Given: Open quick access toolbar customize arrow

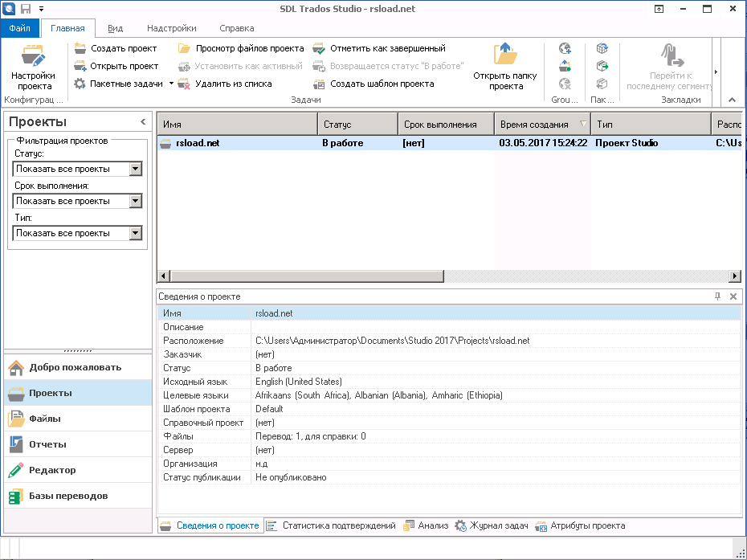Looking at the screenshot, I should pos(42,9).
